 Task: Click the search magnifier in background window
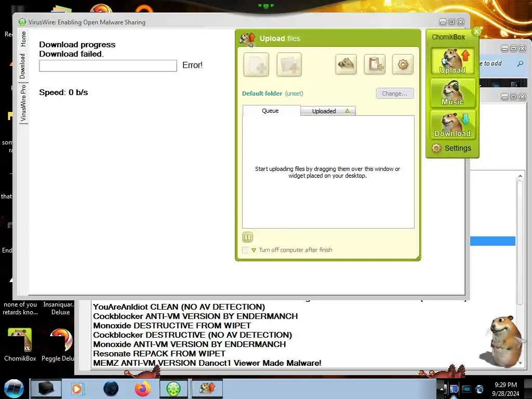pyautogui.click(x=520, y=63)
